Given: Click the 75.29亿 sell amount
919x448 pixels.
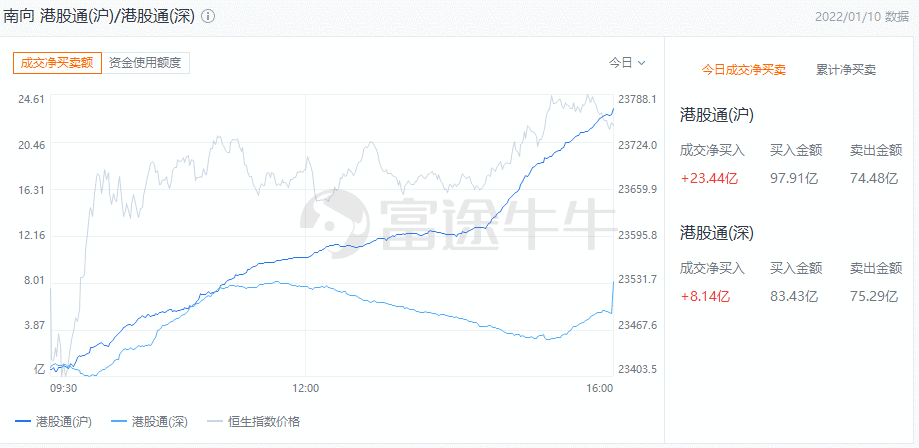Looking at the screenshot, I should tap(875, 296).
